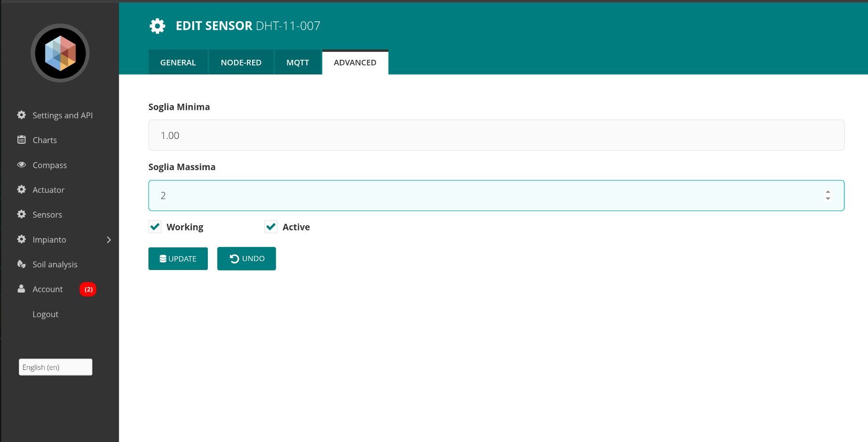Click the Logout link
The image size is (868, 442).
(45, 314)
